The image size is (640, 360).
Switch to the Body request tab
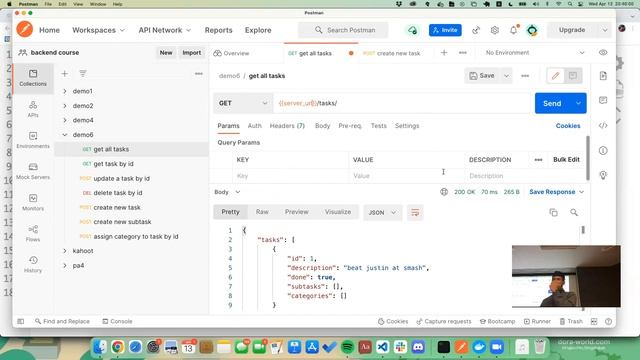click(x=322, y=126)
